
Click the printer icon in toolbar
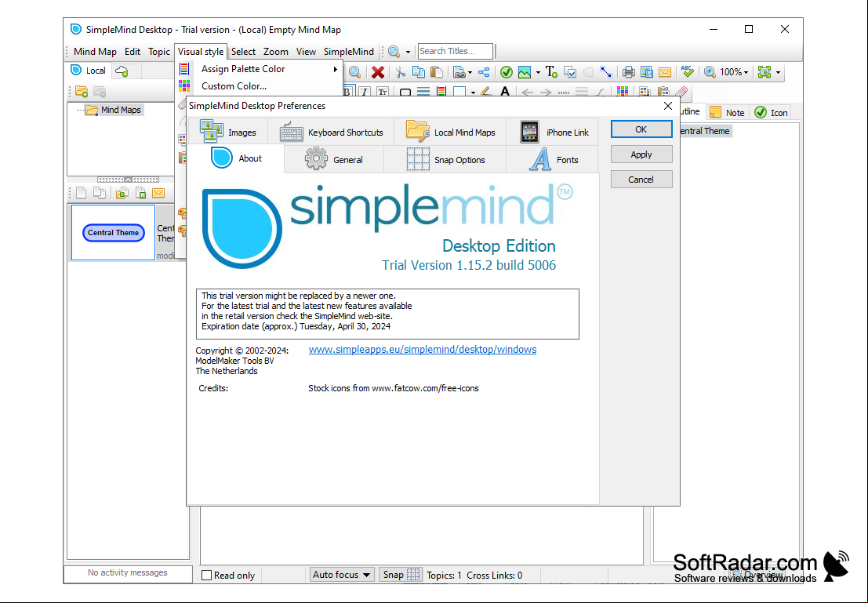pyautogui.click(x=628, y=72)
